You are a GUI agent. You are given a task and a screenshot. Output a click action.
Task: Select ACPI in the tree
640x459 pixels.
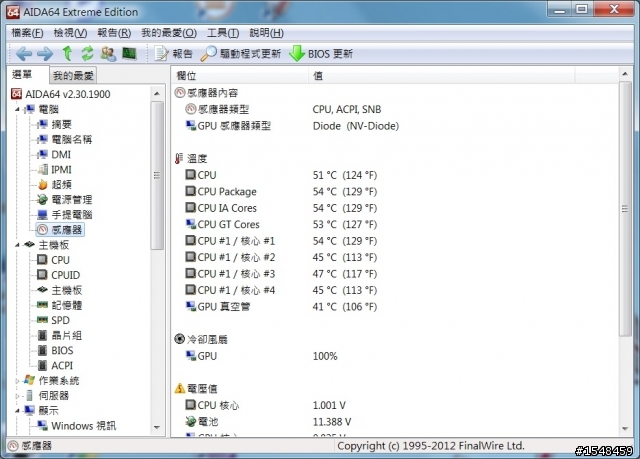(x=56, y=366)
